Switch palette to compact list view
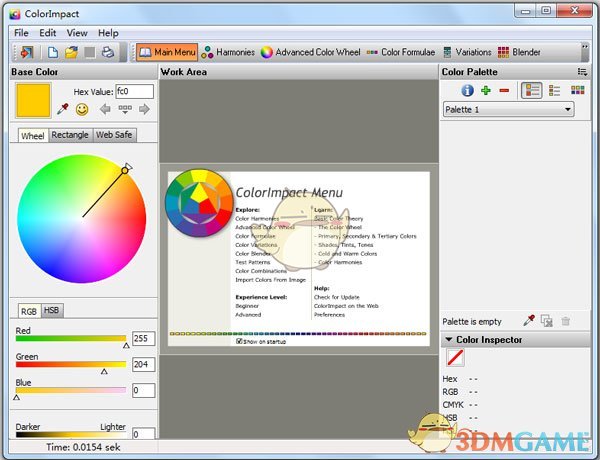This screenshot has height=460, width=600. 554,90
